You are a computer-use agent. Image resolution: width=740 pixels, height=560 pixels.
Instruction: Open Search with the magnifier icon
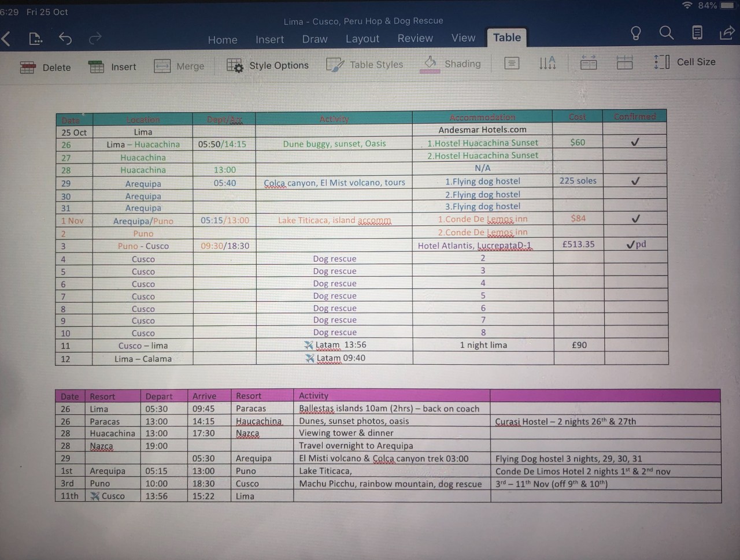point(666,34)
